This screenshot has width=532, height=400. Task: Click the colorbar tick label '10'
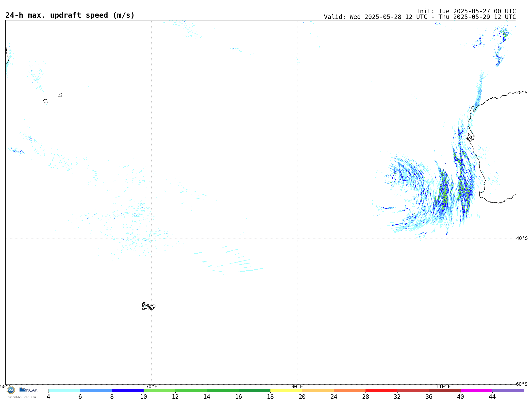pyautogui.click(x=144, y=397)
